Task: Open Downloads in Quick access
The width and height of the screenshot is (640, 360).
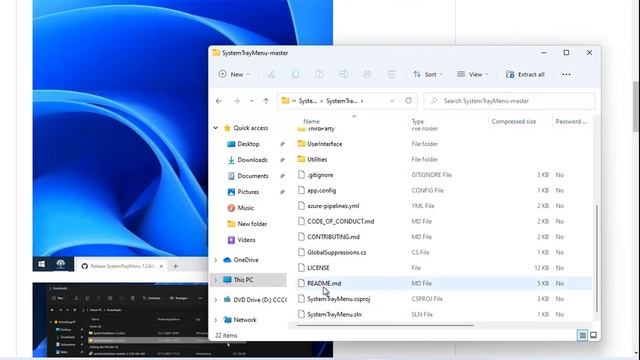Action: tap(252, 160)
